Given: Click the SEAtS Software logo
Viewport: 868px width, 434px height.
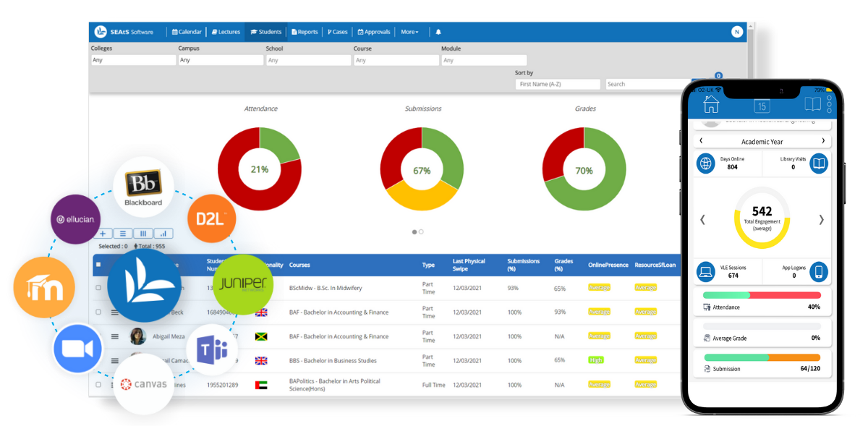Looking at the screenshot, I should point(124,32).
